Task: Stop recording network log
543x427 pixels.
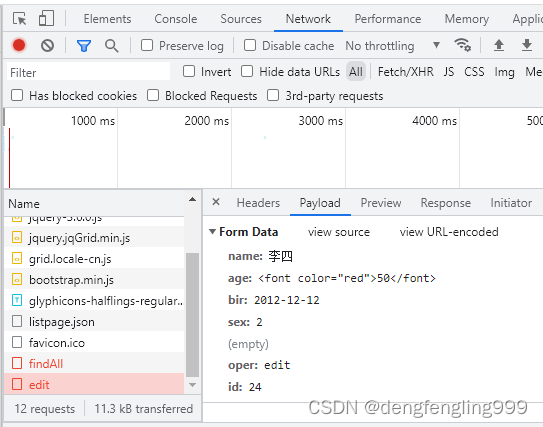Action: (19, 45)
